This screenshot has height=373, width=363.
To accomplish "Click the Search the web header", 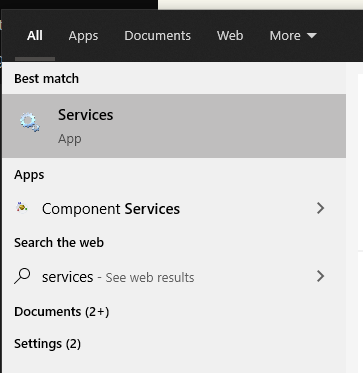I will 59,242.
